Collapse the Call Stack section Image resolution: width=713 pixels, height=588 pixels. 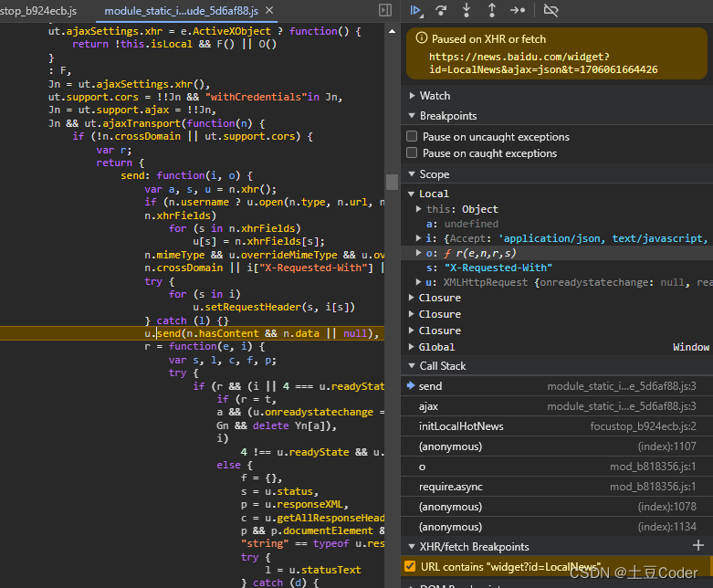point(412,365)
